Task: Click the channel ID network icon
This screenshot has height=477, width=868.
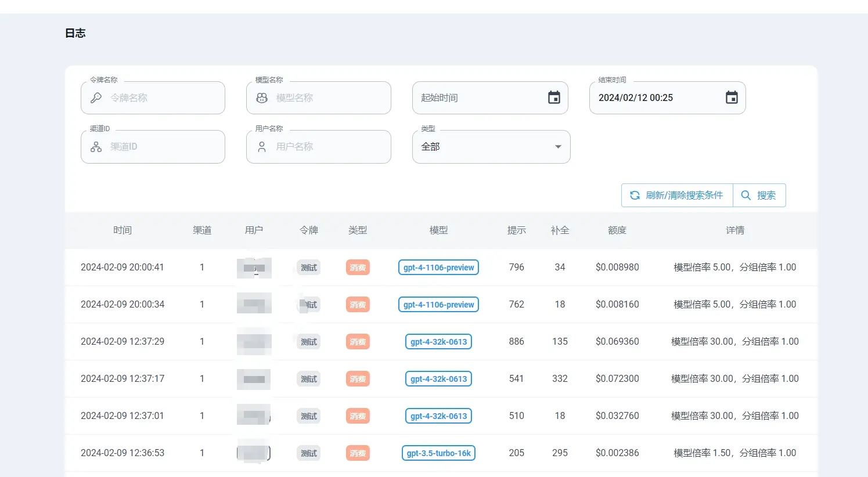Action: tap(96, 147)
